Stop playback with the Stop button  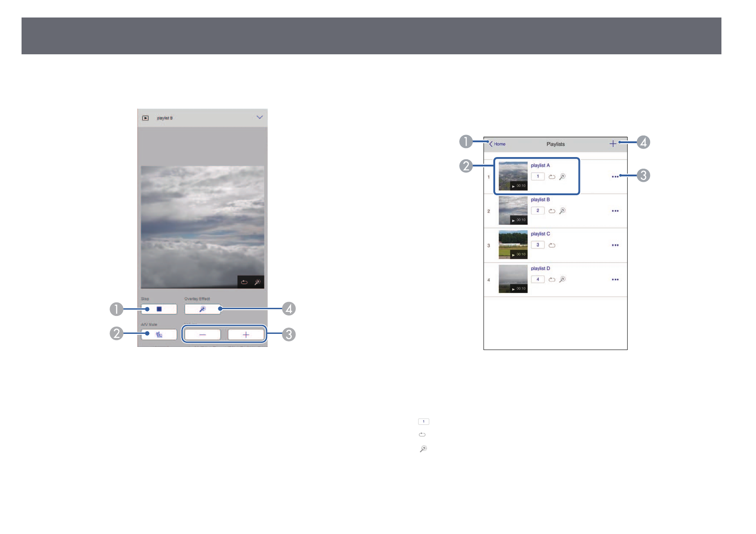159,309
